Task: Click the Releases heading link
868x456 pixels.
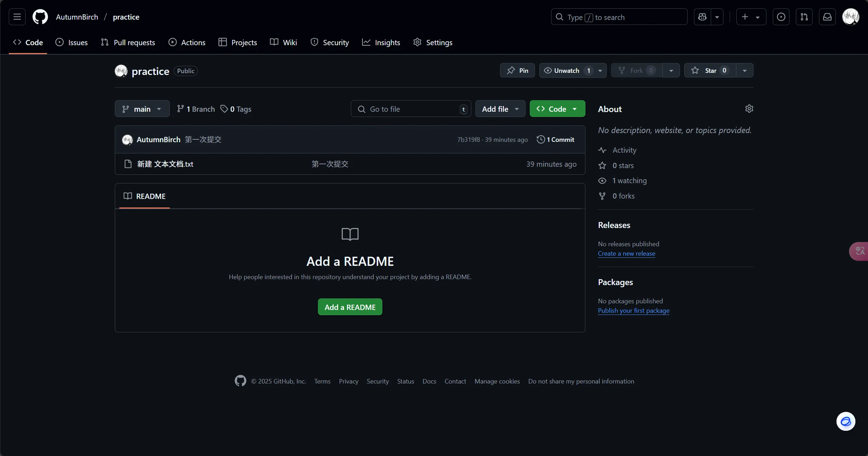Action: click(614, 225)
